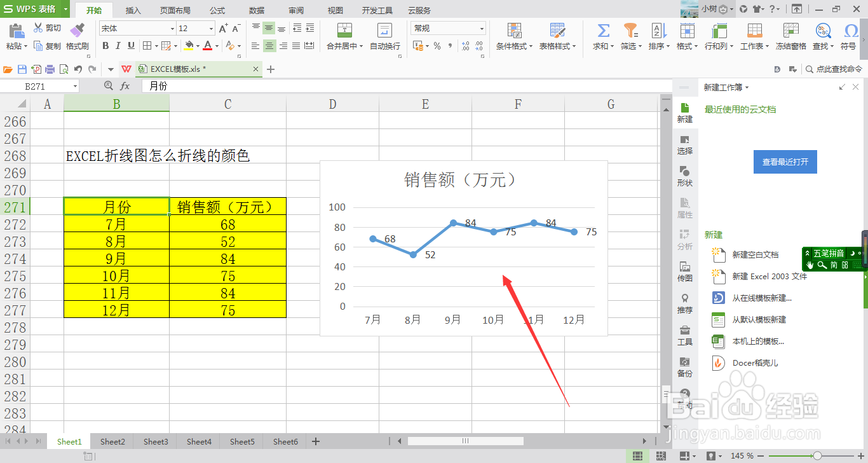Screen dimensions: 868x463
Task: Click the save icon in quick access bar
Action: tap(22, 69)
